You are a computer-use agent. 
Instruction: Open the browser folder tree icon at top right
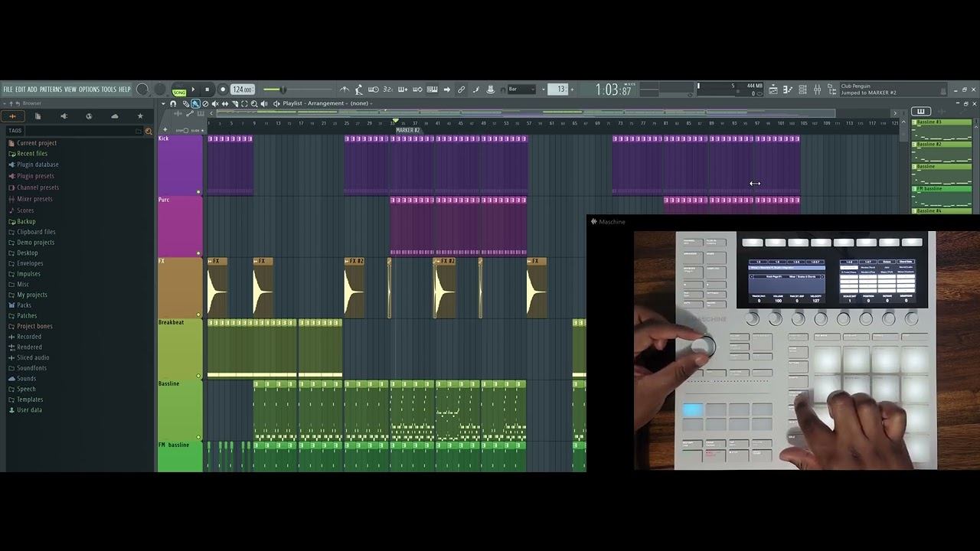pyautogui.click(x=831, y=89)
